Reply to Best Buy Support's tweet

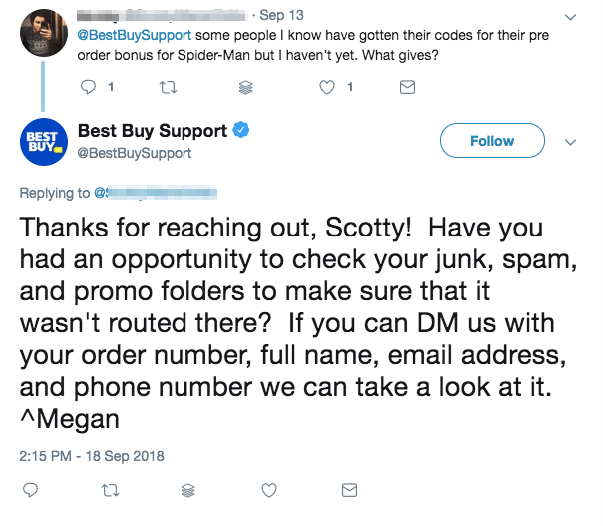tap(30, 490)
